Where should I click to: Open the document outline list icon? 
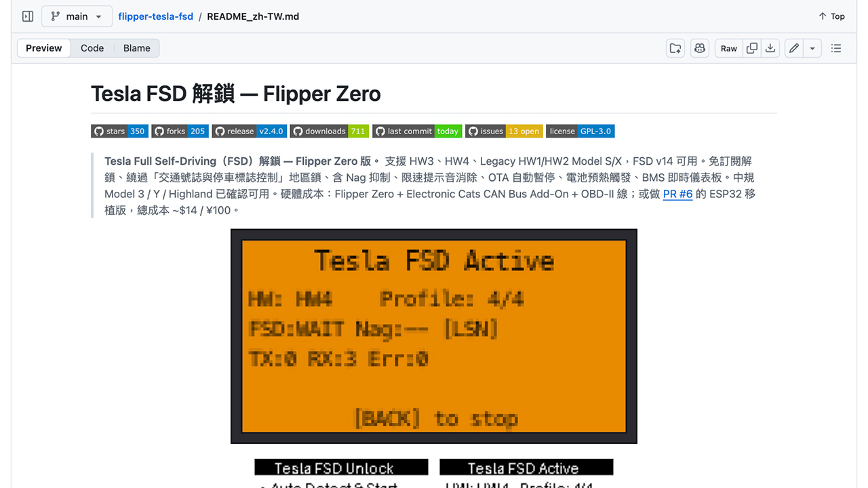pos(836,48)
